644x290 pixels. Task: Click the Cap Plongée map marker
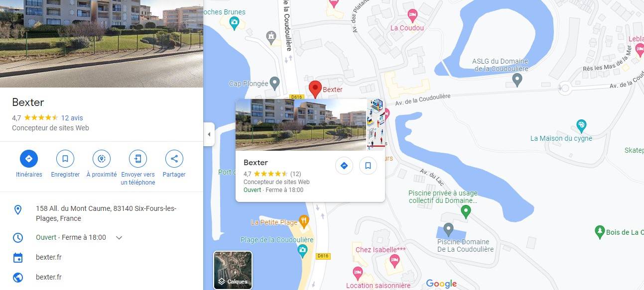[x=274, y=83]
